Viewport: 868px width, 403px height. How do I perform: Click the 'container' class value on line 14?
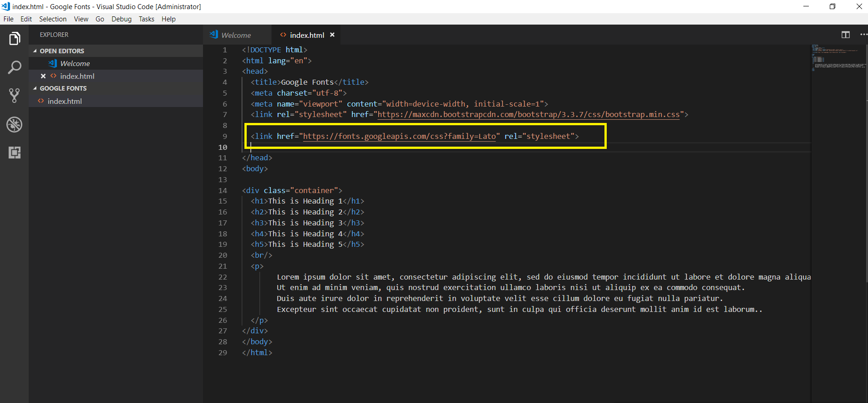coord(314,190)
